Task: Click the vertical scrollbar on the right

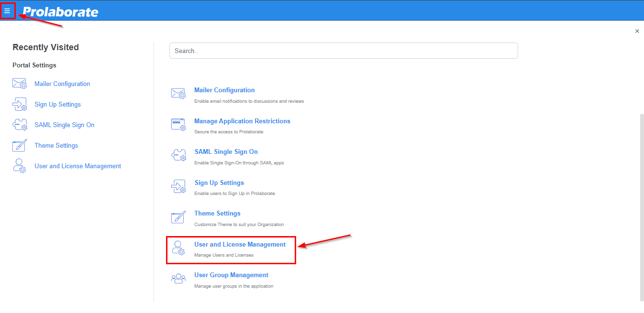Action: 642,207
